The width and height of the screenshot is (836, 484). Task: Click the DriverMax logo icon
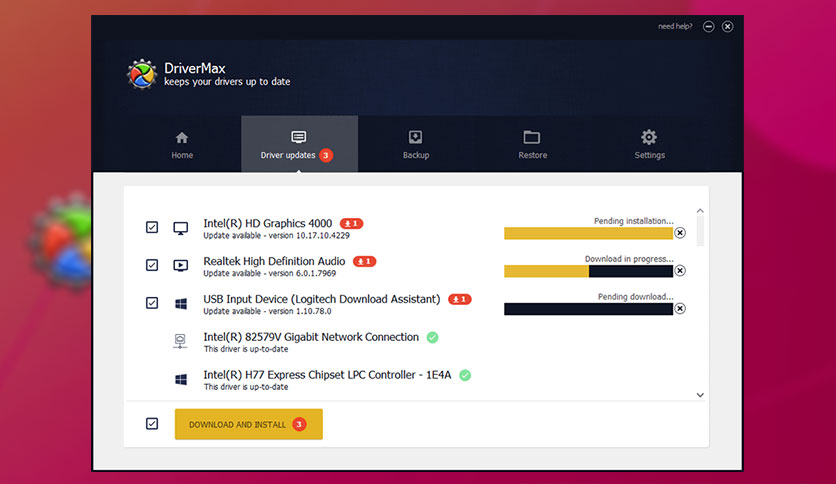pos(142,74)
